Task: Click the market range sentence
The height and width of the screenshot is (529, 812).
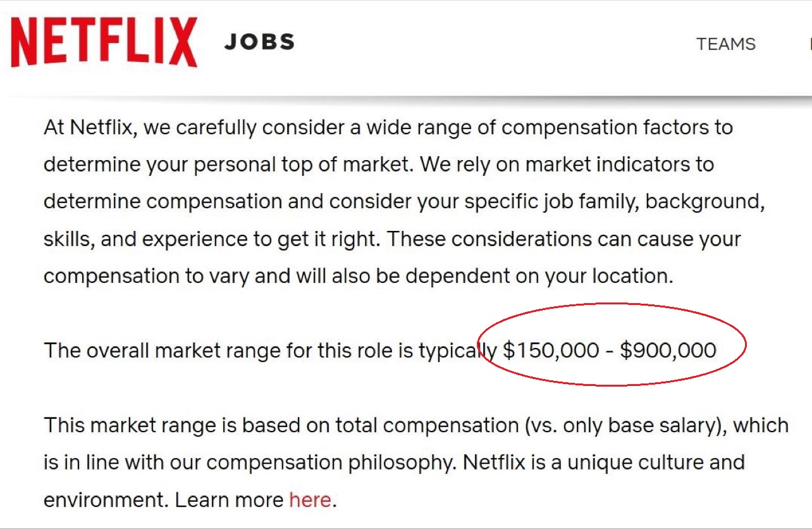Action: coord(379,350)
